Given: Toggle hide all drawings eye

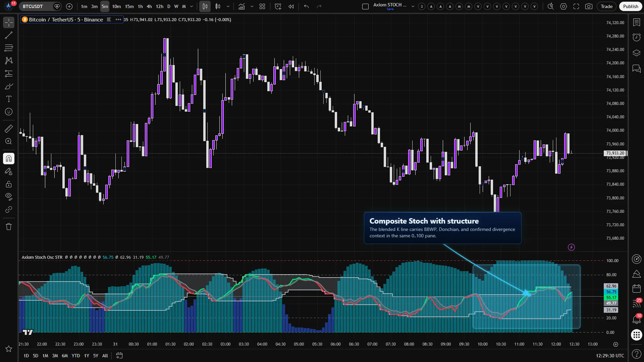Looking at the screenshot, I should (9, 196).
